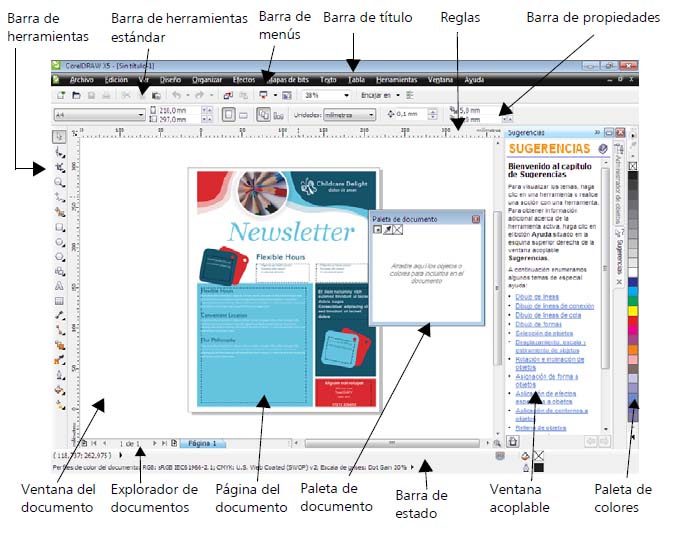676x540 pixels.
Task: Select the Outline pen tool in the toolbox
Action: coord(60,375)
